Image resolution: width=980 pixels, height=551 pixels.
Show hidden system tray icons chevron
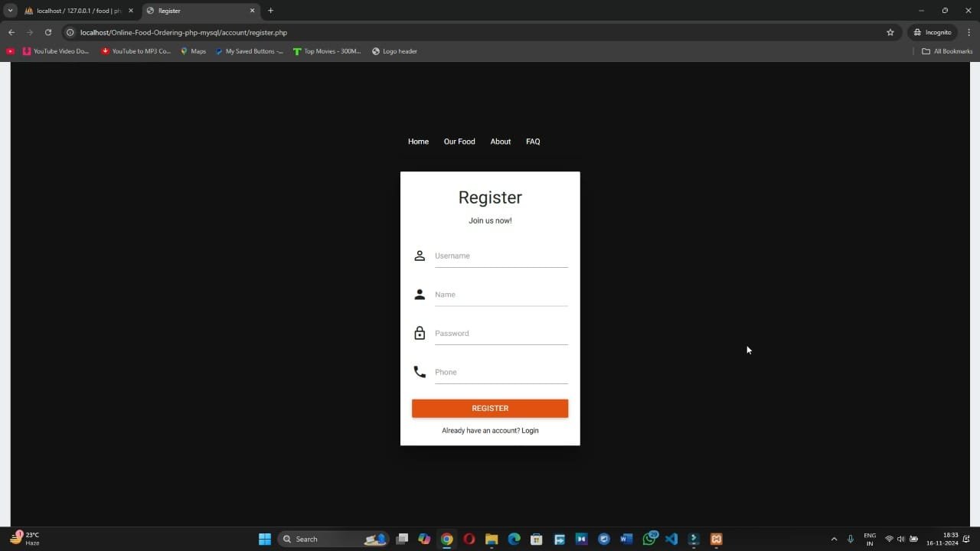tap(834, 539)
